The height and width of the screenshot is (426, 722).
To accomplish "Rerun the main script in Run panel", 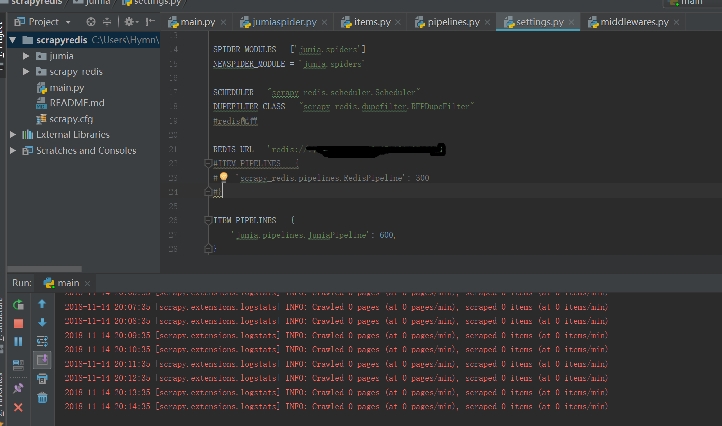I will (x=18, y=303).
